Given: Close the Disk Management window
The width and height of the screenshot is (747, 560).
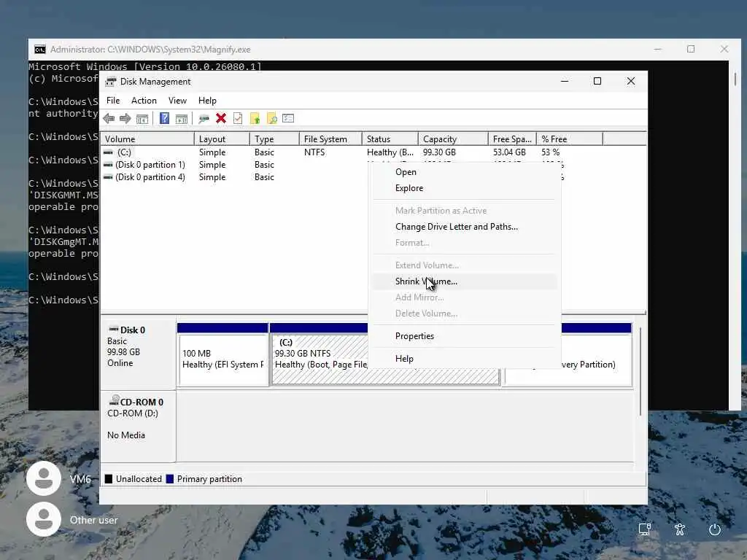Looking at the screenshot, I should [631, 82].
